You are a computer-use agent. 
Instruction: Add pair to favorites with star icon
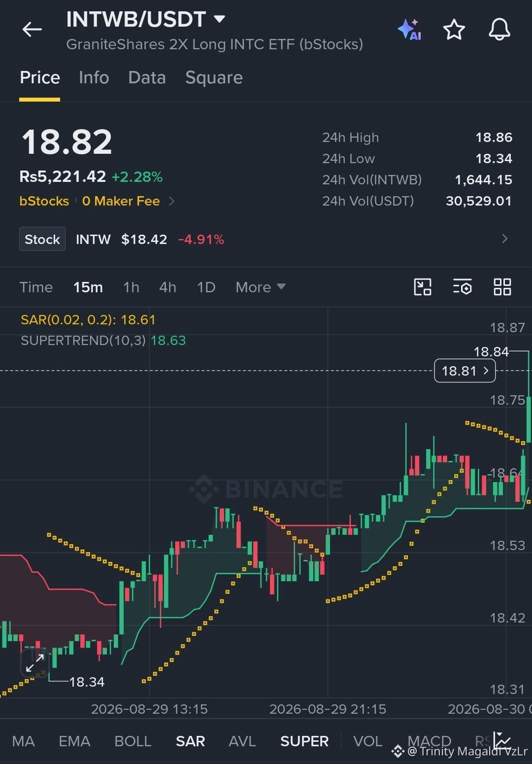[x=454, y=30]
